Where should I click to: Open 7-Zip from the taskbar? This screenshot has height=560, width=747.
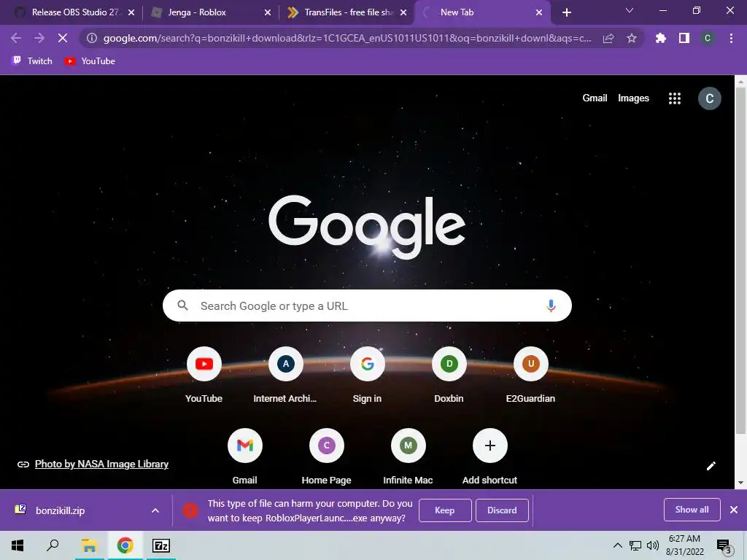click(x=161, y=545)
